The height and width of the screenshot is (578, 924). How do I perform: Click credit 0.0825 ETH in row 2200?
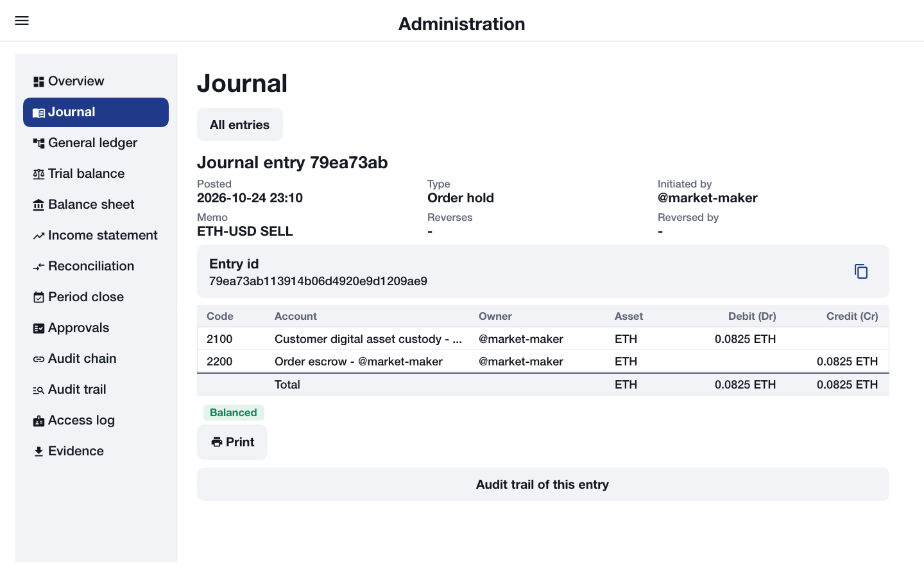click(847, 362)
